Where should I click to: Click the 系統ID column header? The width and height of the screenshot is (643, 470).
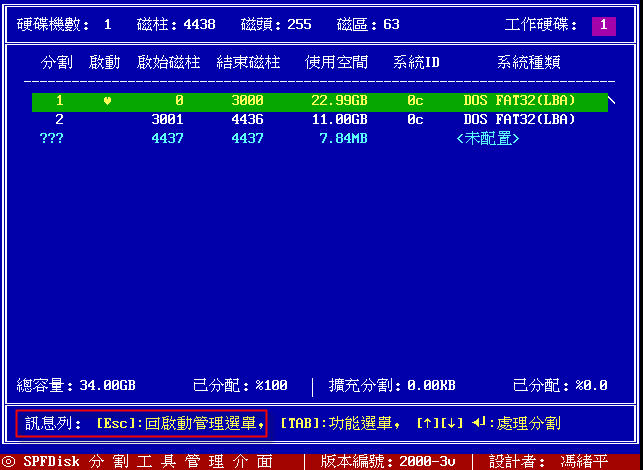[x=416, y=63]
